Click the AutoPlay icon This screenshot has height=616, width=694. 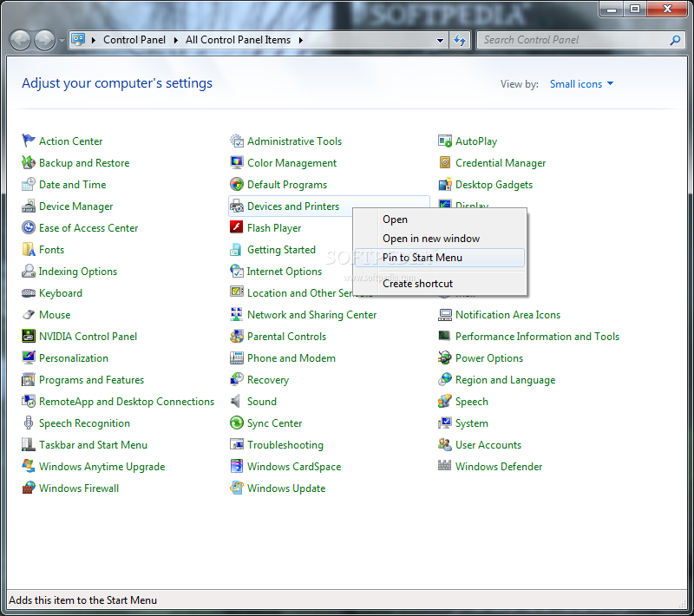445,141
